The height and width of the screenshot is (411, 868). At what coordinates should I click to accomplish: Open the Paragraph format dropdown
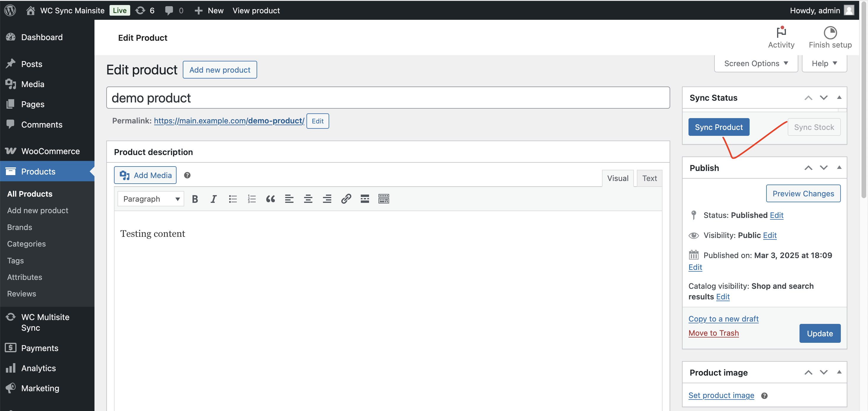pyautogui.click(x=151, y=199)
